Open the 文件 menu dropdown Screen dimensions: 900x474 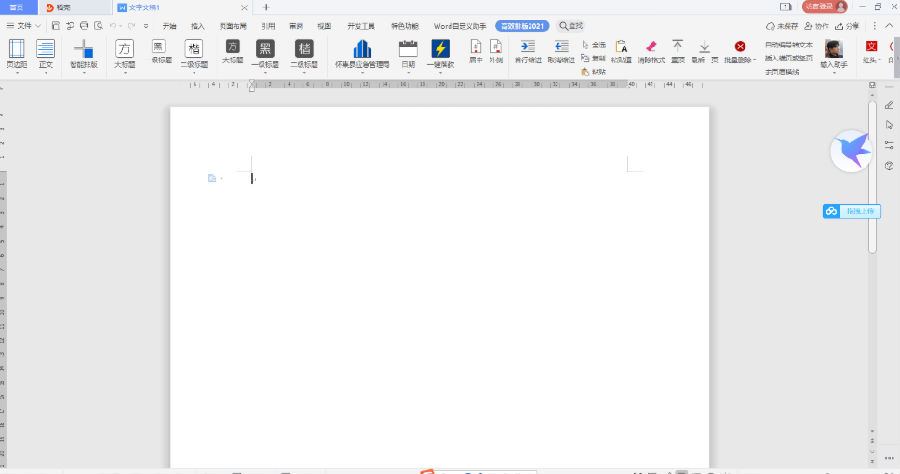pos(25,24)
